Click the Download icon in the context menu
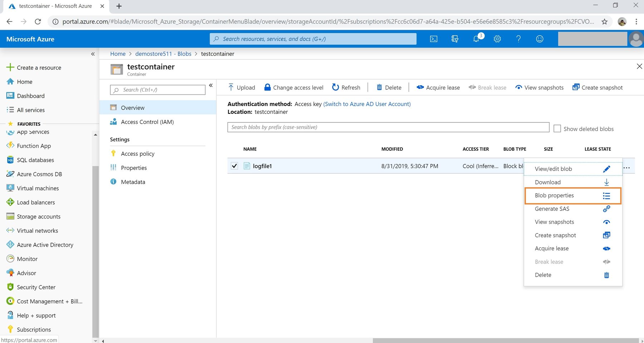Viewport: 644px width, 343px height. (x=606, y=182)
